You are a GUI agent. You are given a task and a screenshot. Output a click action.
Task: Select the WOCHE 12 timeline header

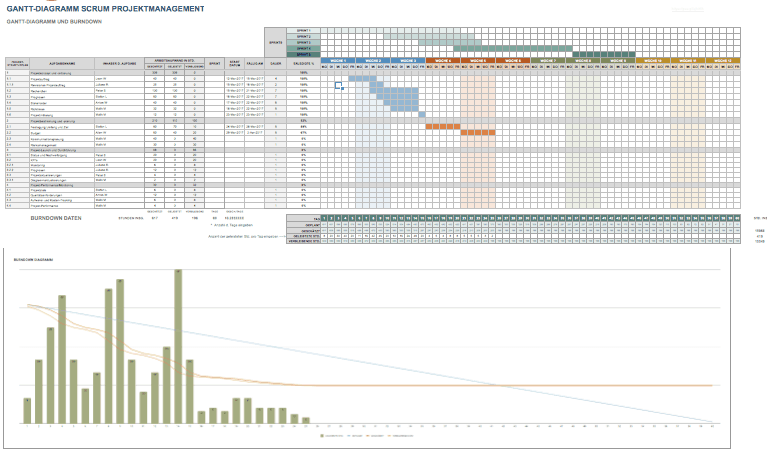point(720,60)
